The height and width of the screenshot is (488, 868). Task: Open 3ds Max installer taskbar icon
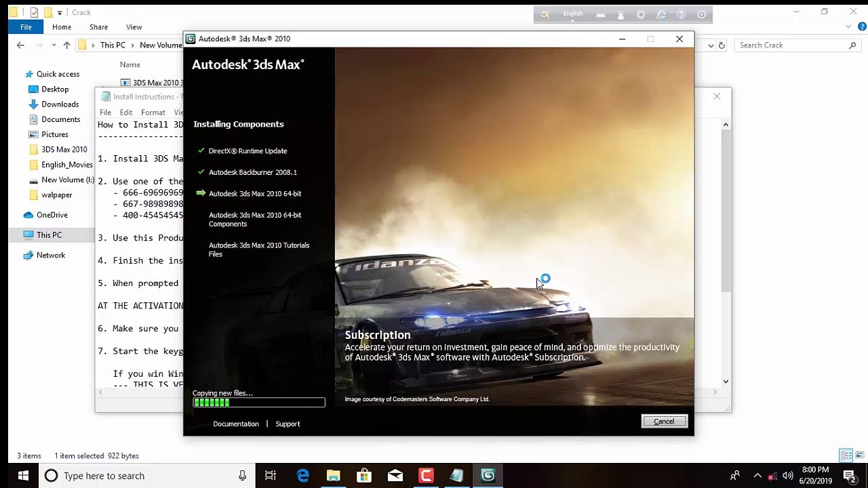pyautogui.click(x=488, y=476)
